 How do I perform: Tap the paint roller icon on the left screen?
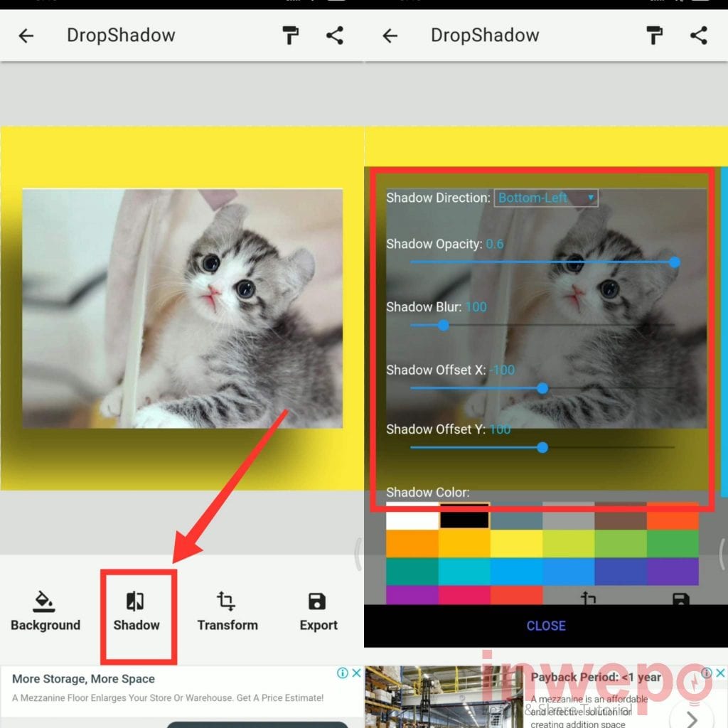(x=291, y=36)
